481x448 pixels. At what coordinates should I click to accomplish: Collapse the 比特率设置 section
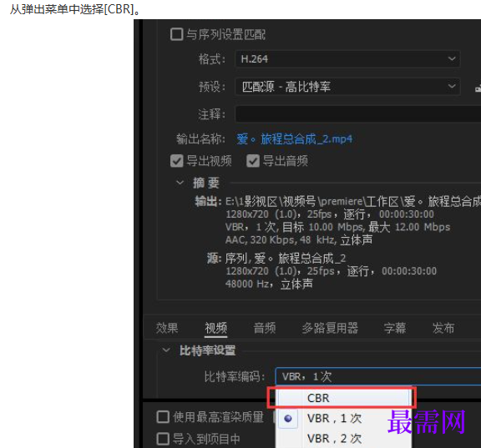tap(166, 350)
